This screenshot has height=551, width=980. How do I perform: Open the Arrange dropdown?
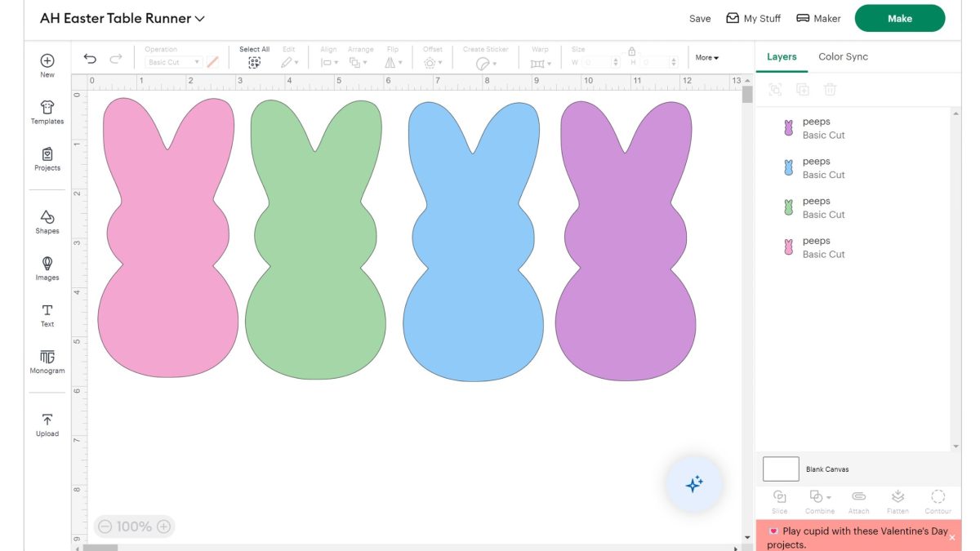point(360,62)
